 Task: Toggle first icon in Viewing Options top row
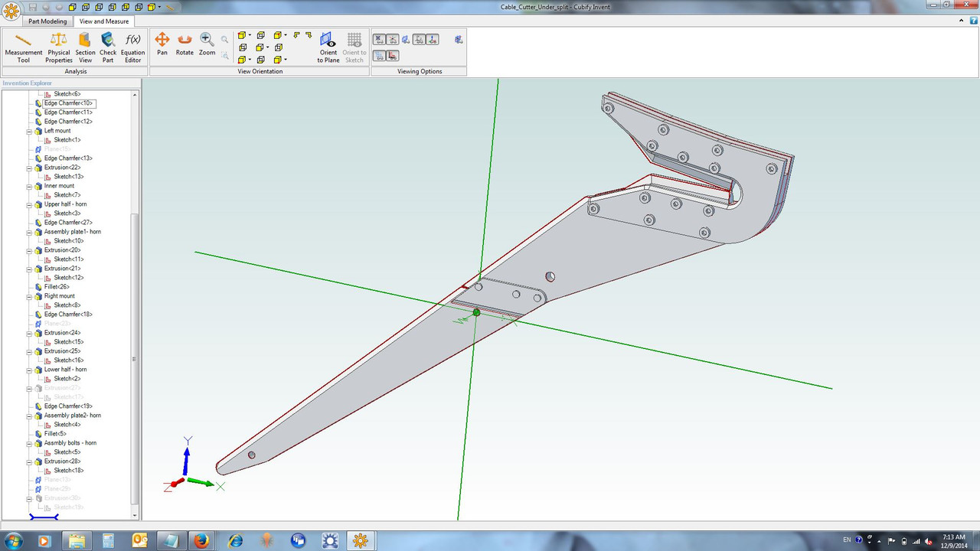click(x=379, y=39)
